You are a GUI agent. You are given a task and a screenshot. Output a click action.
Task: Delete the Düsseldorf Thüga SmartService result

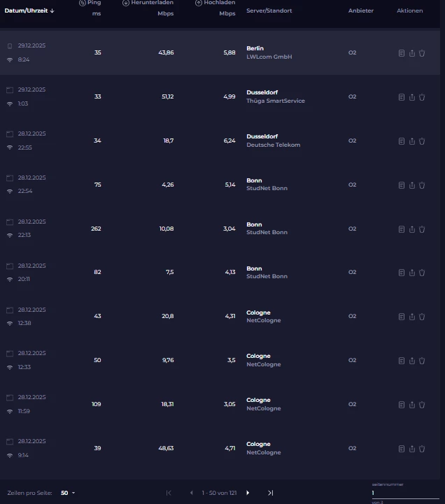422,97
